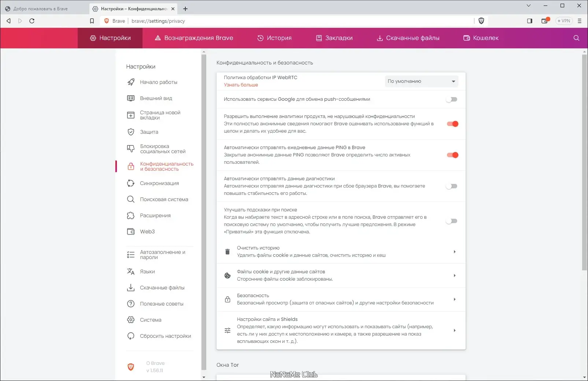Open Скачанные файлы top navigation tab
588x381 pixels.
coord(408,38)
